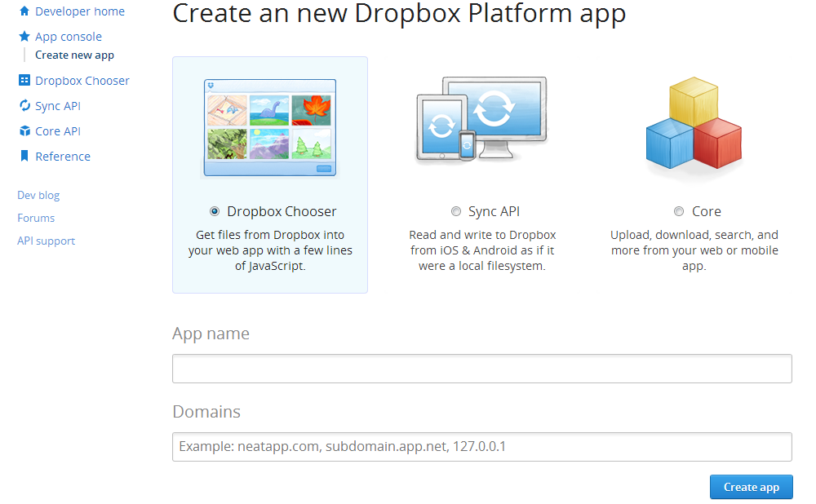Click the Core colored cubes illustration
The width and height of the screenshot is (816, 504).
[x=694, y=124]
